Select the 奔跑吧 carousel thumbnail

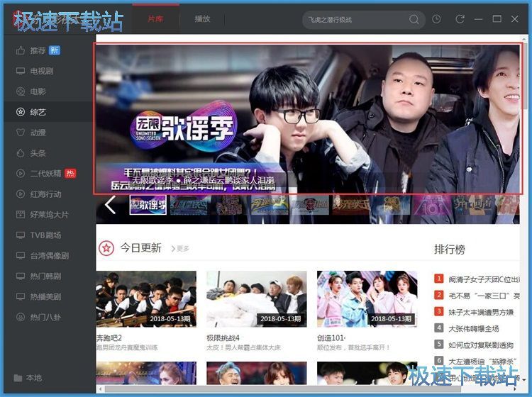[270, 205]
